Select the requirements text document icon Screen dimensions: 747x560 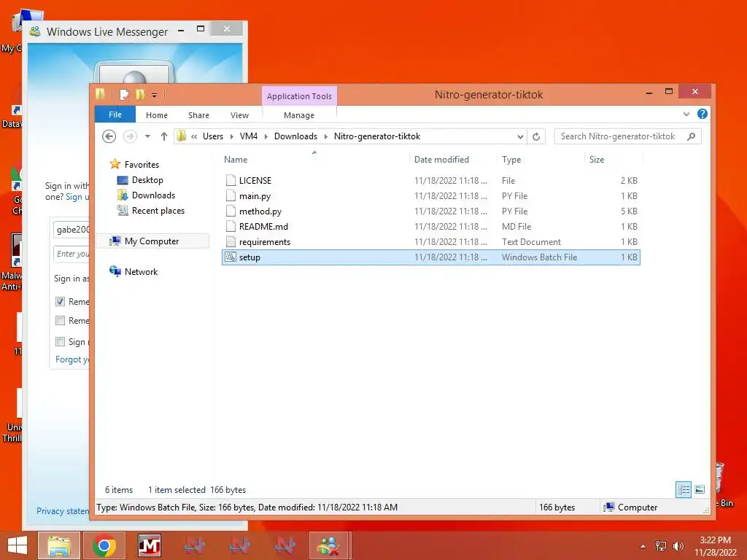point(231,241)
